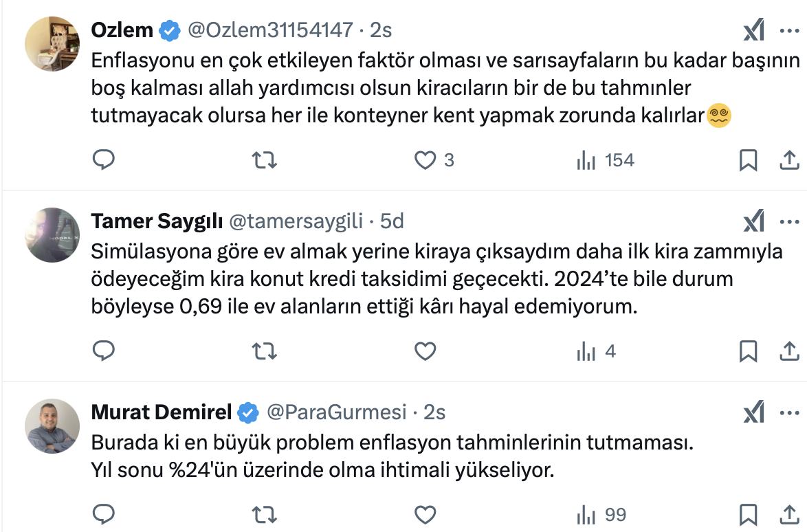
Task: Open @tamersaygili profile handle link
Action: [298, 221]
